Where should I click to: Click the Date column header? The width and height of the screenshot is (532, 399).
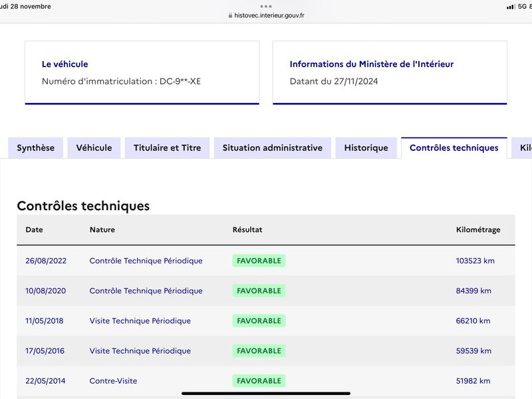point(35,229)
